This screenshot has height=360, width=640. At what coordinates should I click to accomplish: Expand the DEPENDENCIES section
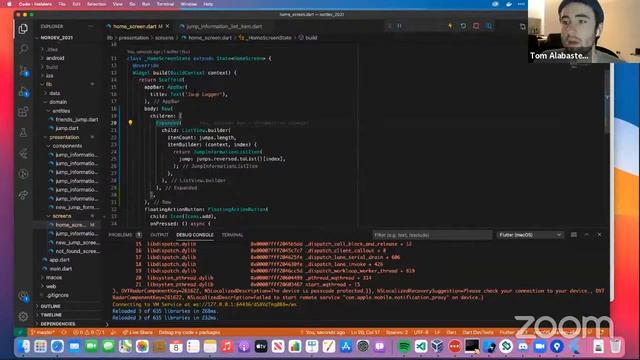58,324
